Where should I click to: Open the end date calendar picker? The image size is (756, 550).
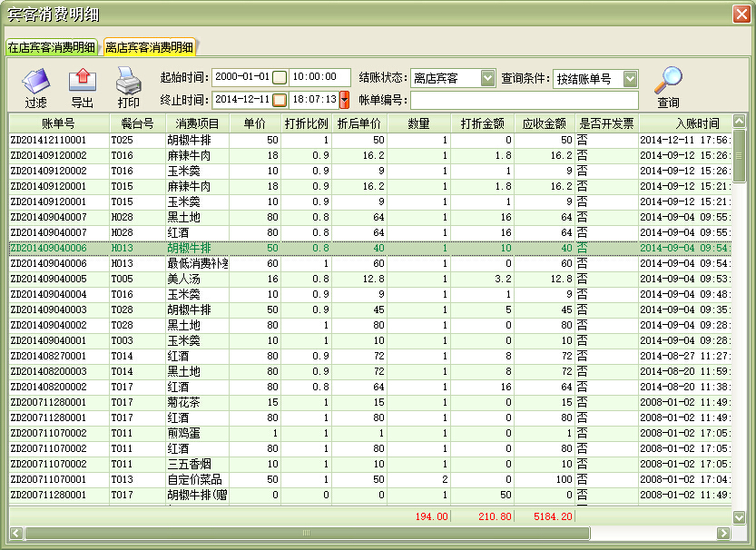pos(280,100)
